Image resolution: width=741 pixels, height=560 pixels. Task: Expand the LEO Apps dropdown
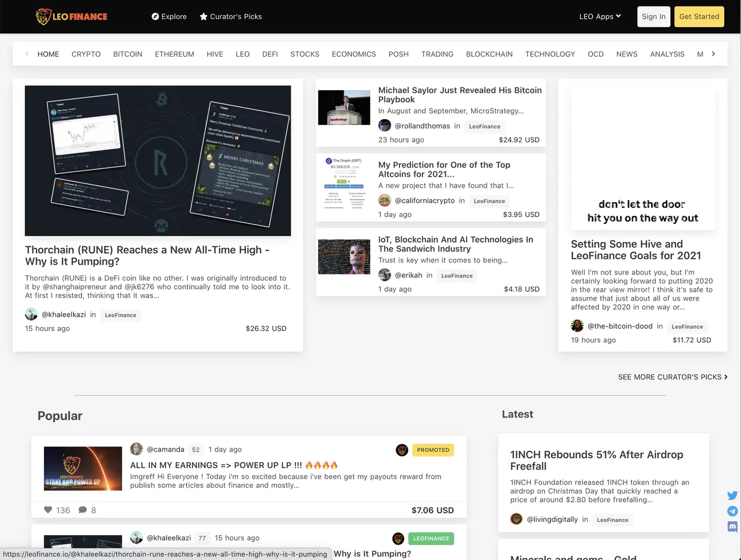(x=600, y=17)
